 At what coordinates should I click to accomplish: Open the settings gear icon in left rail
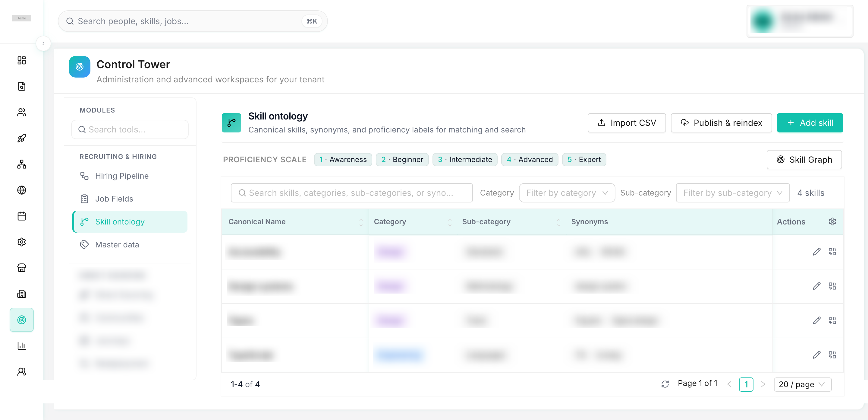point(22,242)
